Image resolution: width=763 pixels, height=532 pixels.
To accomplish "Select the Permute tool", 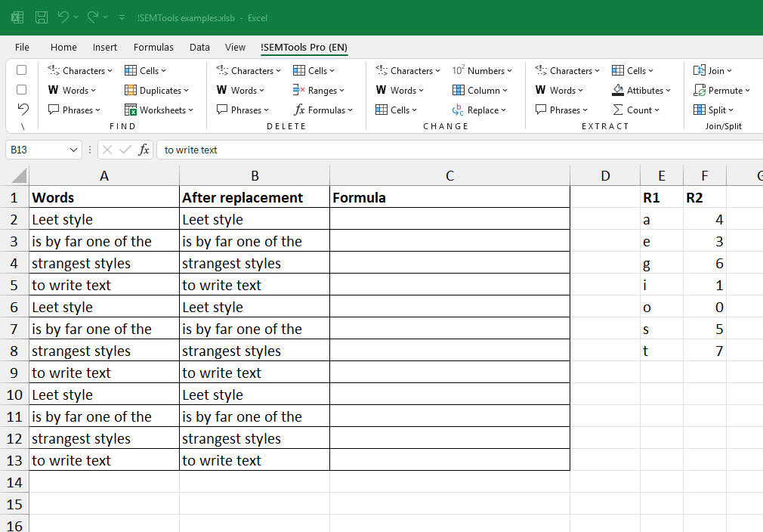I will point(722,90).
